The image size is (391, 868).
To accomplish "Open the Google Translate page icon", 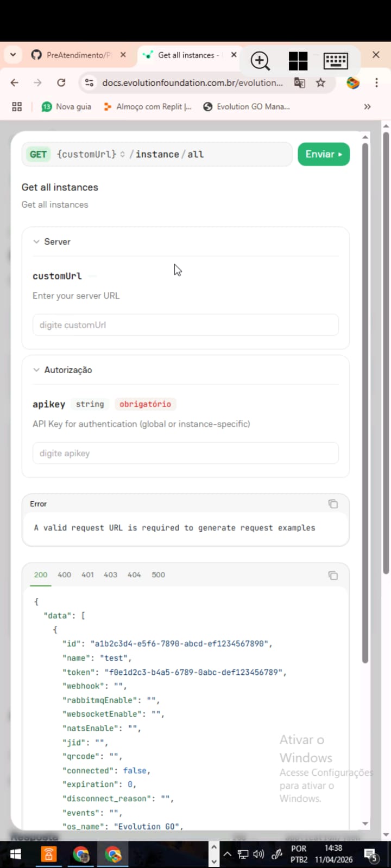I will pyautogui.click(x=299, y=82).
